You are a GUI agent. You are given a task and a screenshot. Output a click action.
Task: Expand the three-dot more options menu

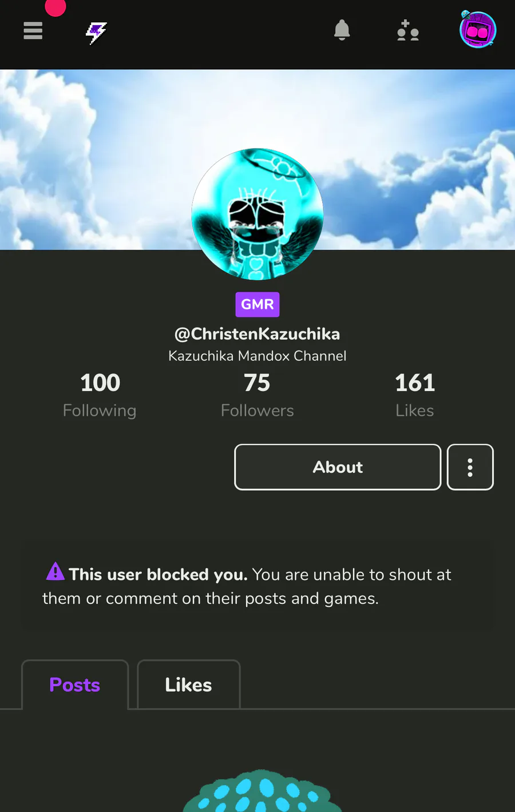click(470, 467)
